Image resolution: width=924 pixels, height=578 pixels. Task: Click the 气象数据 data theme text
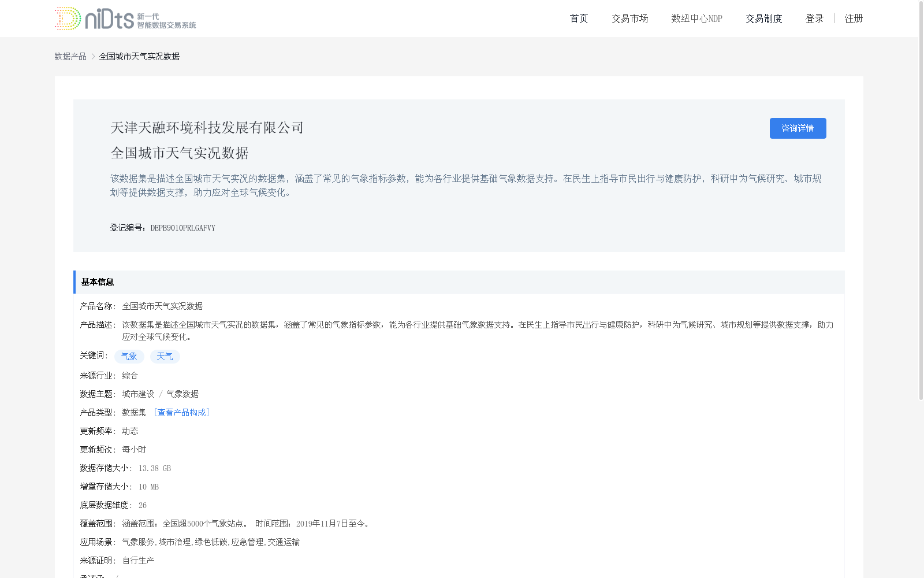[x=182, y=394]
